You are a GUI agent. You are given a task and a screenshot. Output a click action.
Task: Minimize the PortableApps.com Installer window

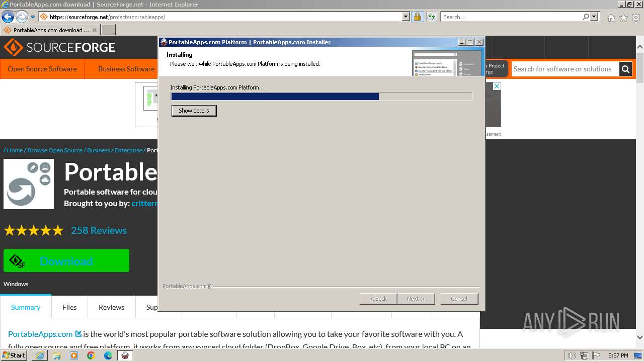(x=462, y=42)
